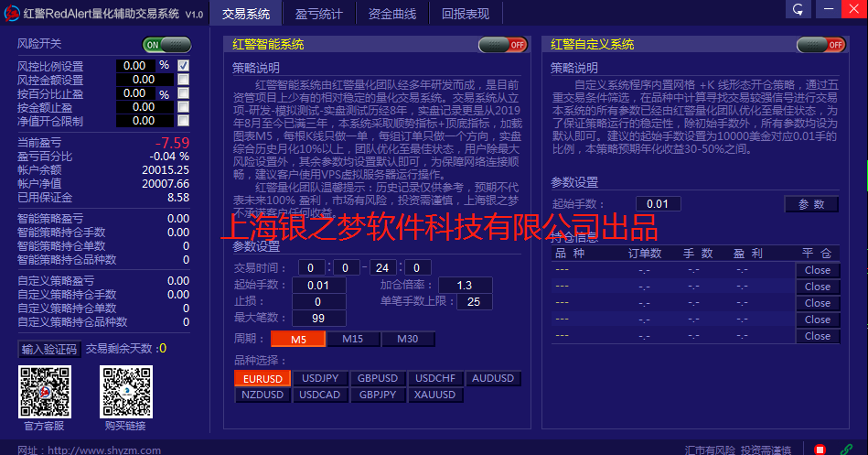The image size is (868, 455).
Task: Minimize the RedAlert window
Action: point(823,10)
